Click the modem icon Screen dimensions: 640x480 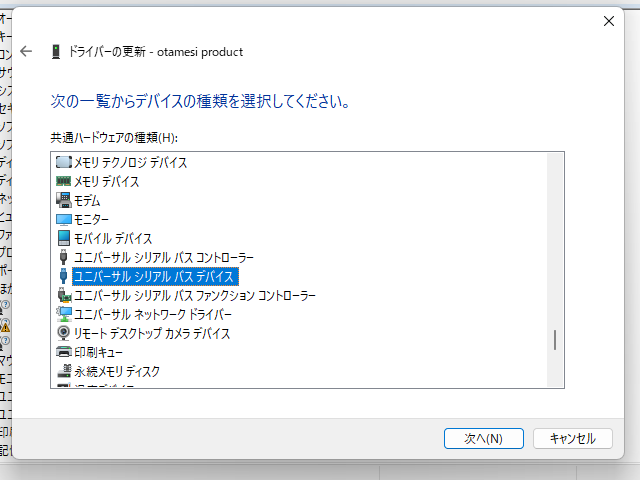point(64,200)
